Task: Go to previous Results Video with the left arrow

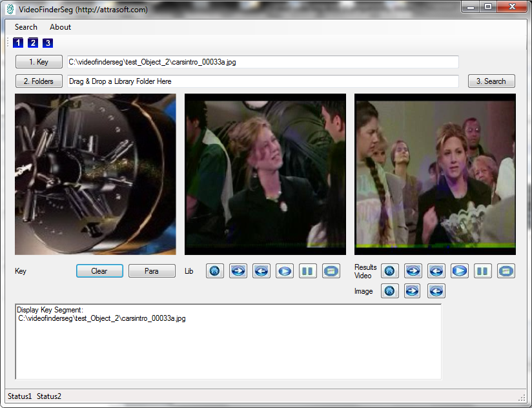Action: (x=436, y=271)
